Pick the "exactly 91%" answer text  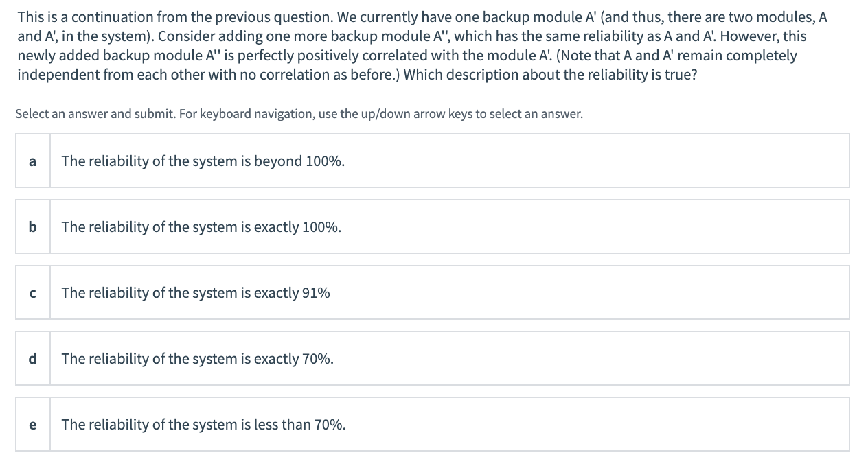[196, 293]
